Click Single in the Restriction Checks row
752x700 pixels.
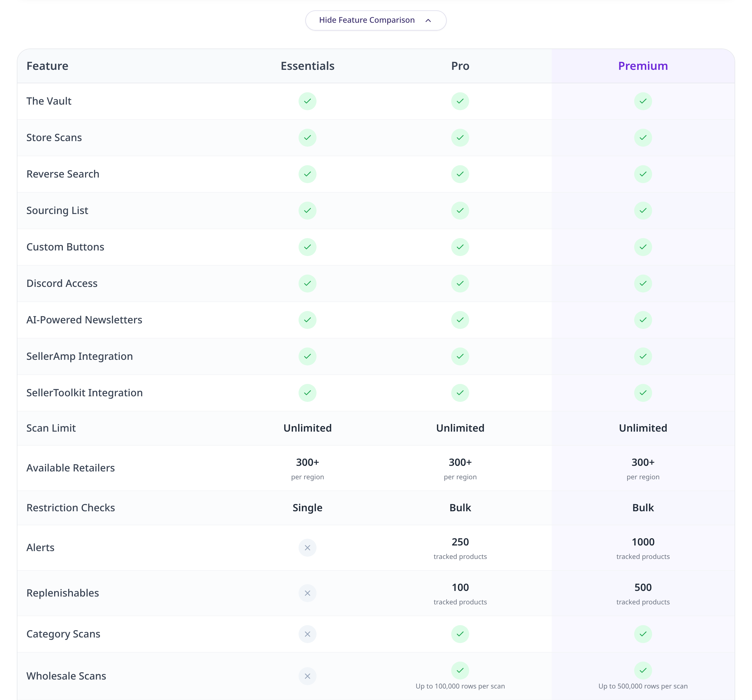click(308, 508)
